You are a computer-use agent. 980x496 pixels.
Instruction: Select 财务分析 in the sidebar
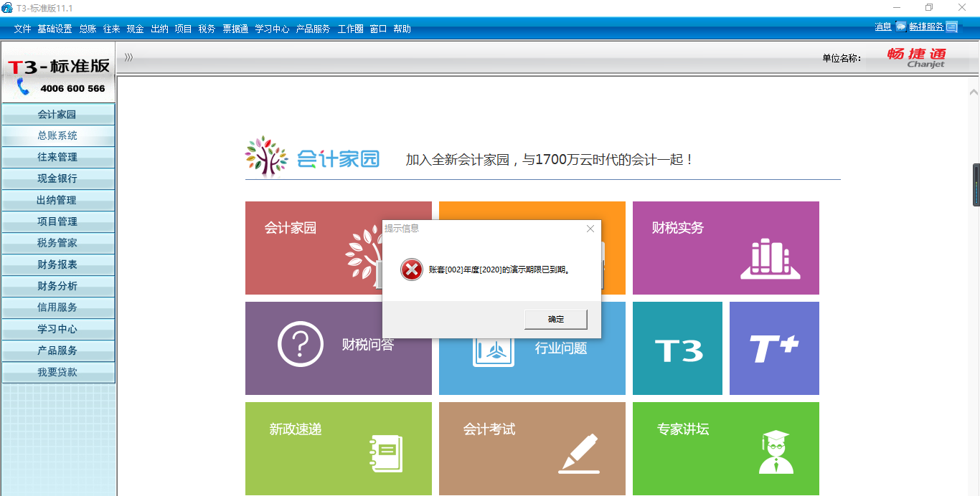57,286
